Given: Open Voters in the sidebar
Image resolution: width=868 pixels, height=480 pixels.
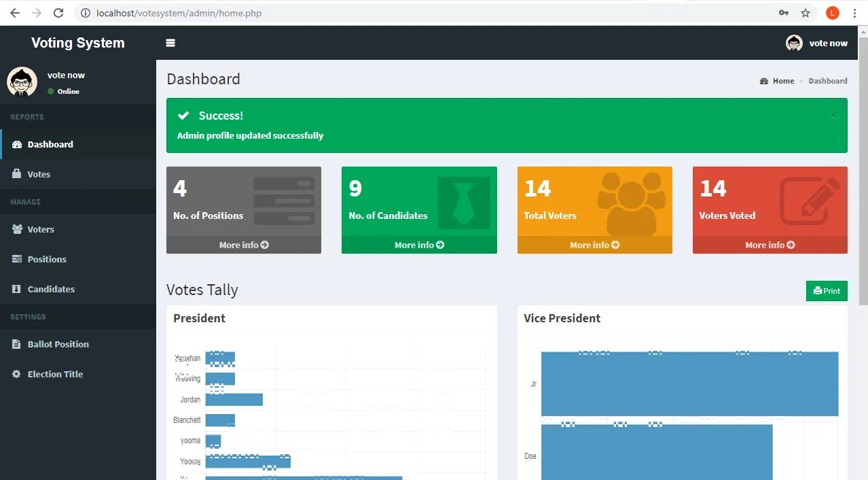Looking at the screenshot, I should pos(78,229).
